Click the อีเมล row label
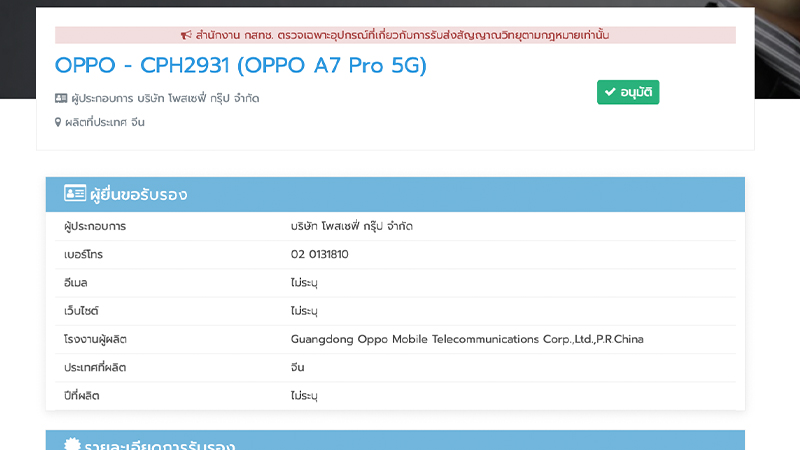Image resolution: width=800 pixels, height=450 pixels. [x=76, y=283]
